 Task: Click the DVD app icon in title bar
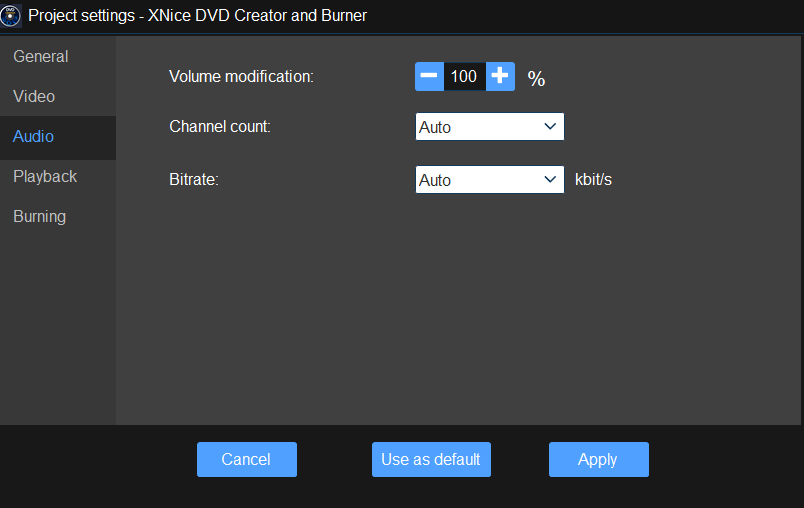[11, 15]
